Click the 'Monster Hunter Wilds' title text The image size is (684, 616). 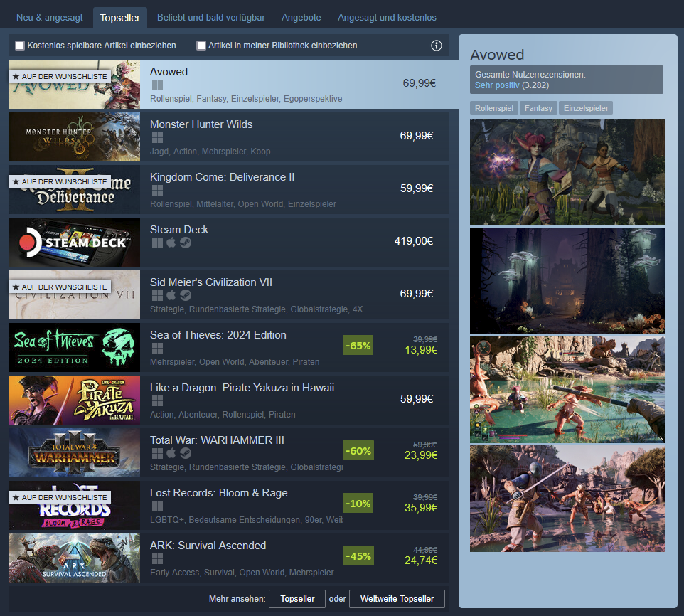201,124
